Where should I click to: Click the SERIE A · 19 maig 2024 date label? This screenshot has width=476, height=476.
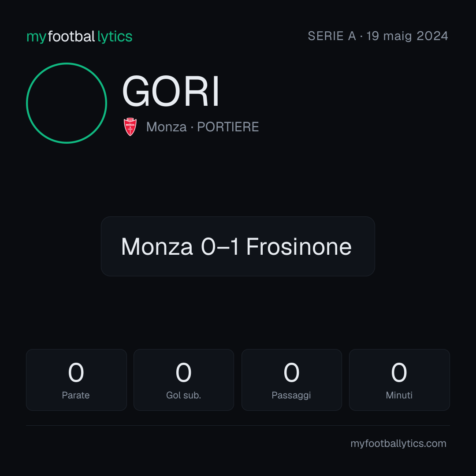point(378,36)
